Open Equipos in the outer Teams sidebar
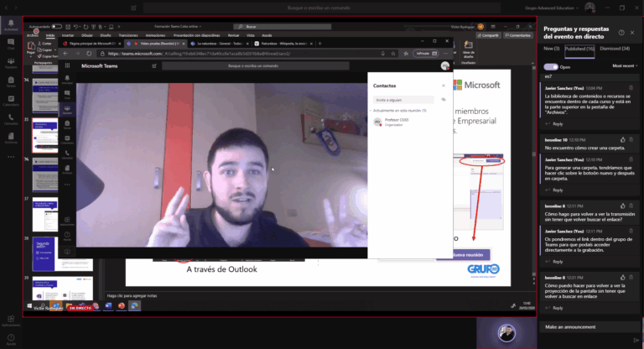 click(11, 63)
